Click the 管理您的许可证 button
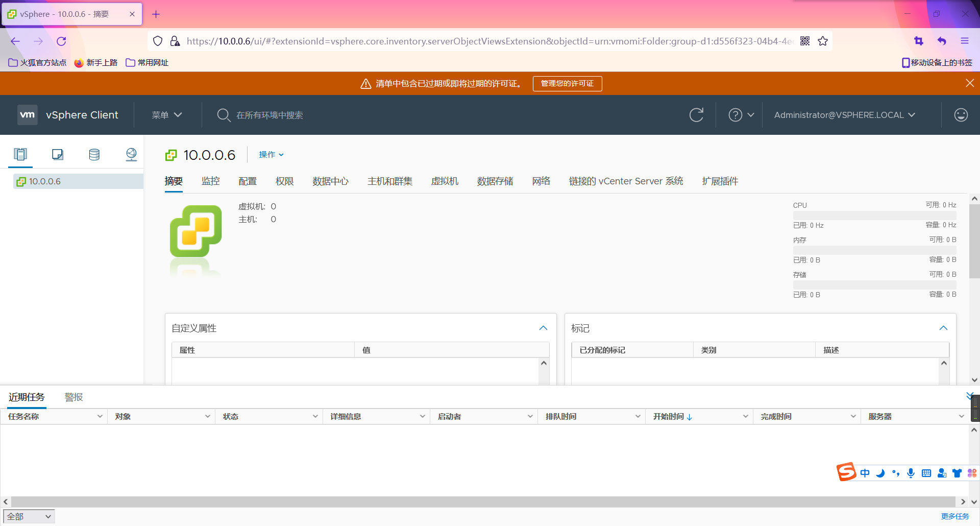This screenshot has height=526, width=980. tap(567, 84)
